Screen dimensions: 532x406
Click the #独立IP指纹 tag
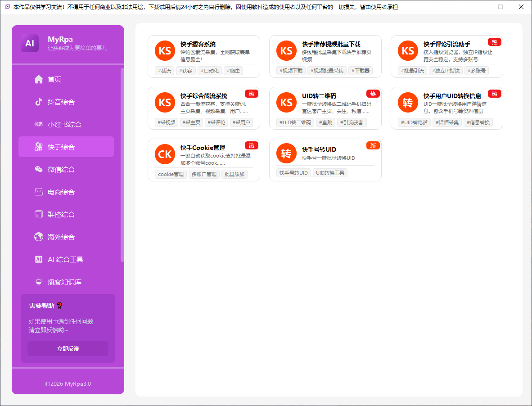(446, 71)
